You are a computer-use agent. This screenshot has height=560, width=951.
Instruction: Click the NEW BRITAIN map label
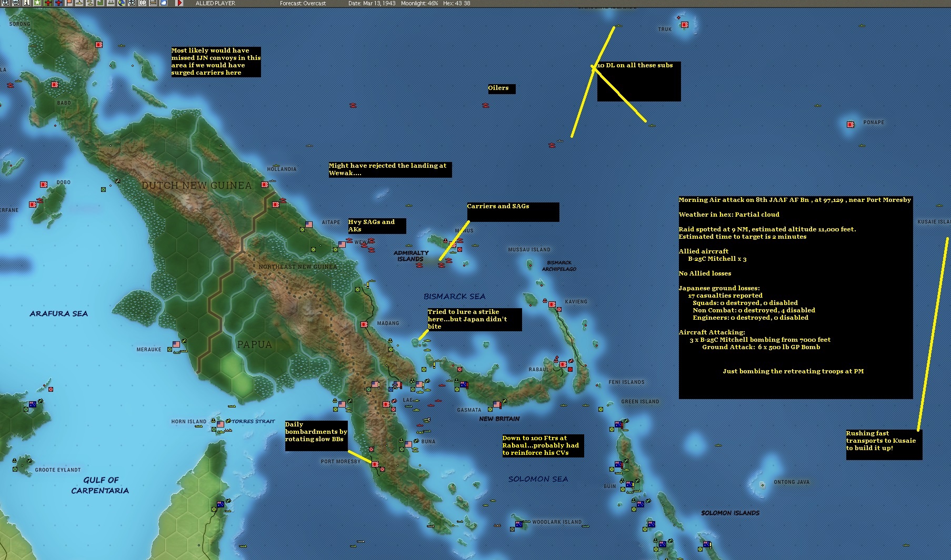coord(499,419)
